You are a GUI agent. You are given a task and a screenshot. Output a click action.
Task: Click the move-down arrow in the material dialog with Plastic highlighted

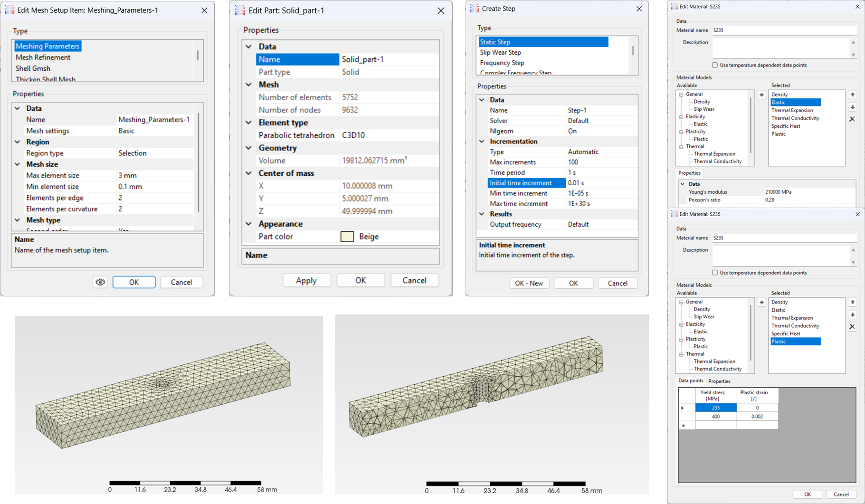pos(853,314)
